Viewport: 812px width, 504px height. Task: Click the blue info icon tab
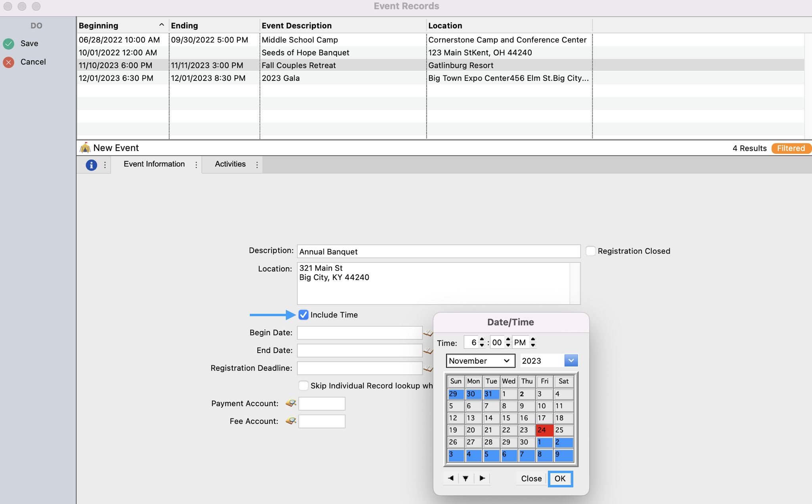[x=91, y=165]
